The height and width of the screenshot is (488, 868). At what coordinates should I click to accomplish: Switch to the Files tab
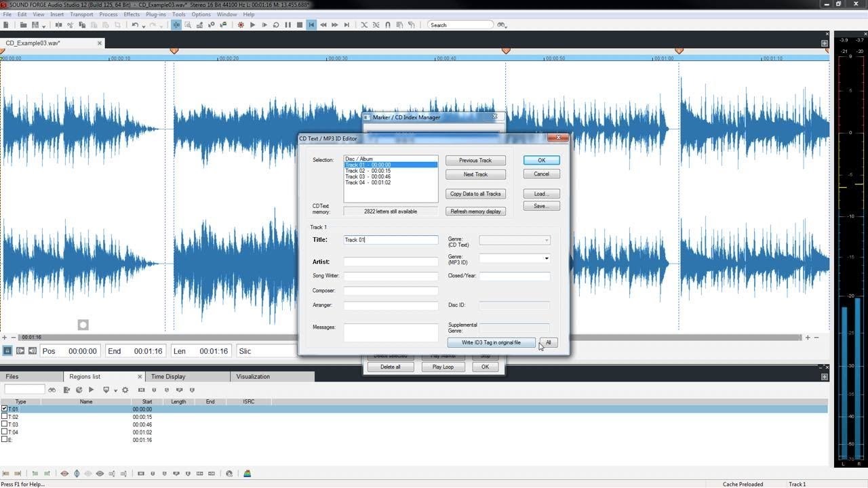click(31, 376)
